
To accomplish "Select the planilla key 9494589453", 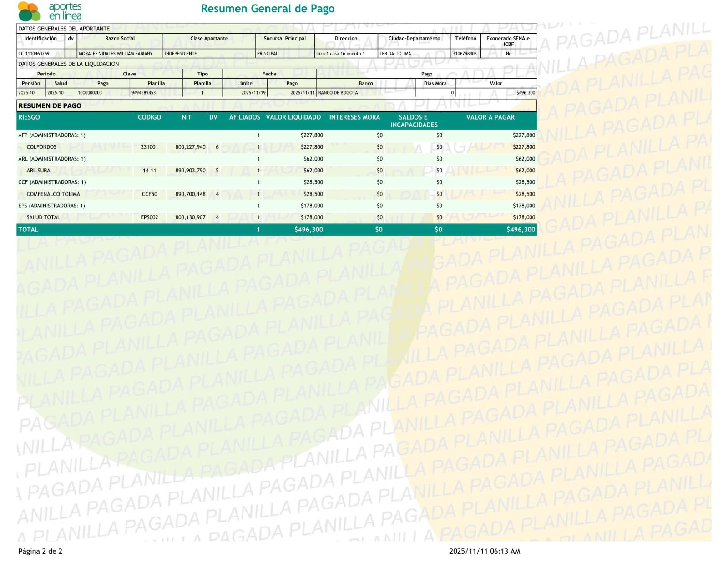I will click(x=144, y=93).
